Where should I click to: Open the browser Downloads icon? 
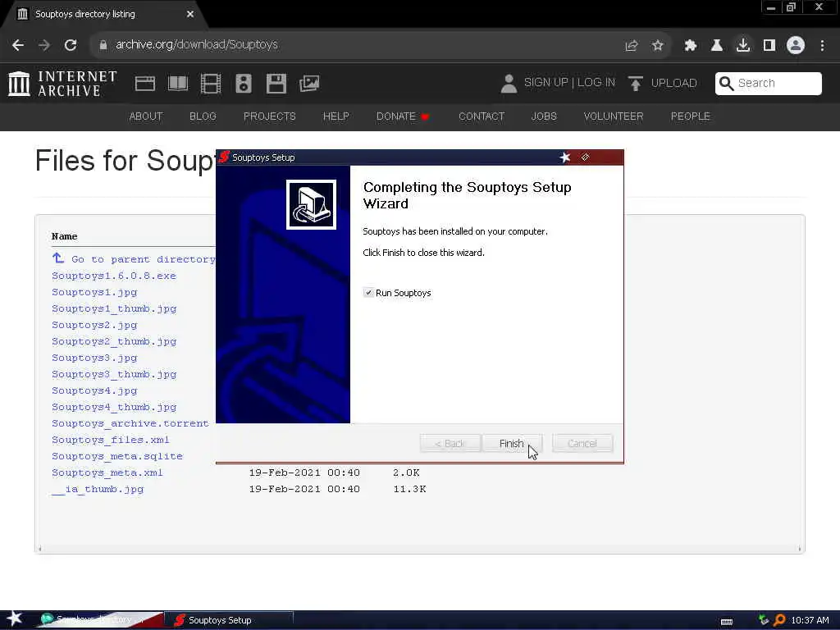(743, 45)
